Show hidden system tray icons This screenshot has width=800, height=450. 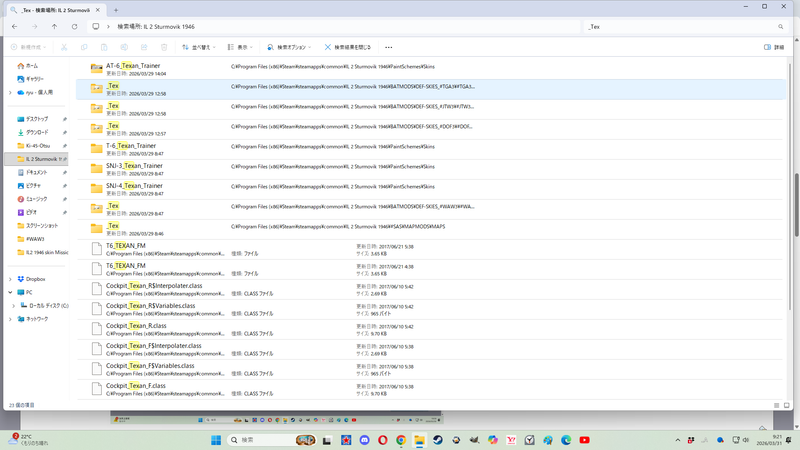pos(678,440)
